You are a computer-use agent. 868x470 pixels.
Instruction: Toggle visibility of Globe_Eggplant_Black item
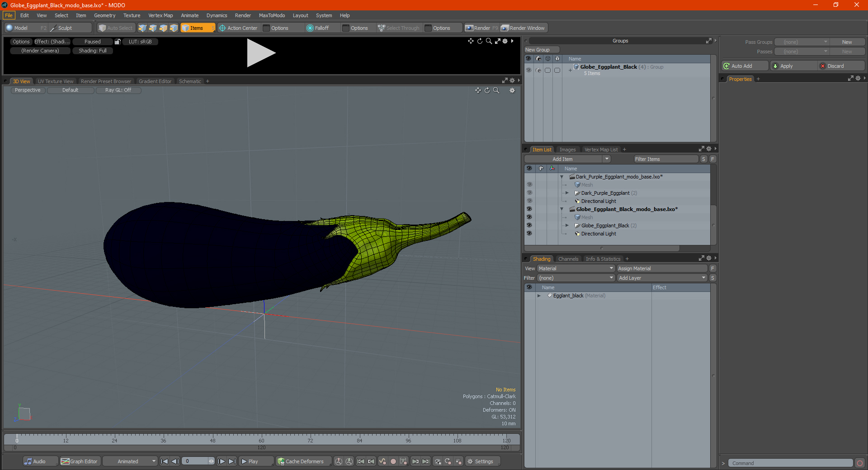(529, 226)
